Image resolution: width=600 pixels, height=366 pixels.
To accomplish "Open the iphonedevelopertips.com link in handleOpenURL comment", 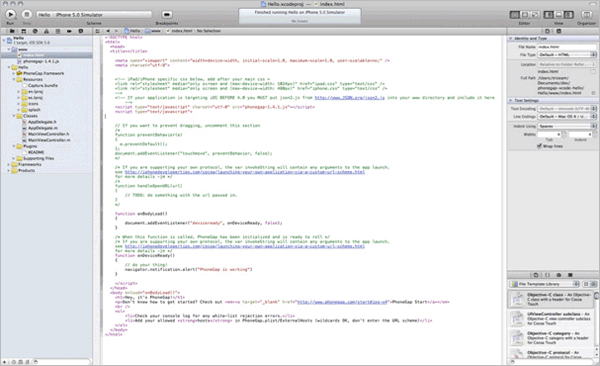I will click(x=245, y=172).
